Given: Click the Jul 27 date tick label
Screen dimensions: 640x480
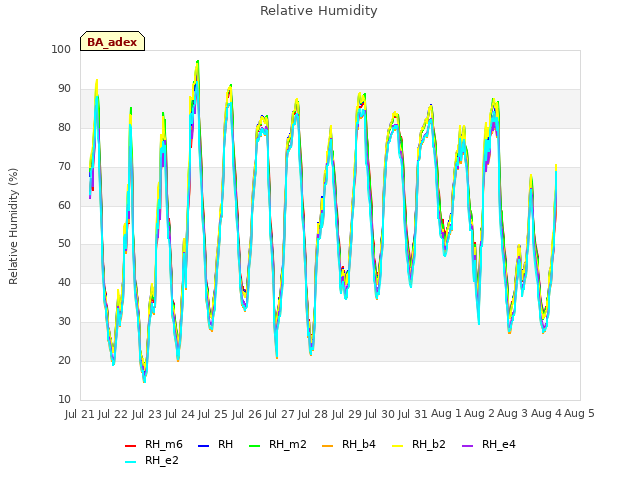Looking at the screenshot, I should point(279,414).
